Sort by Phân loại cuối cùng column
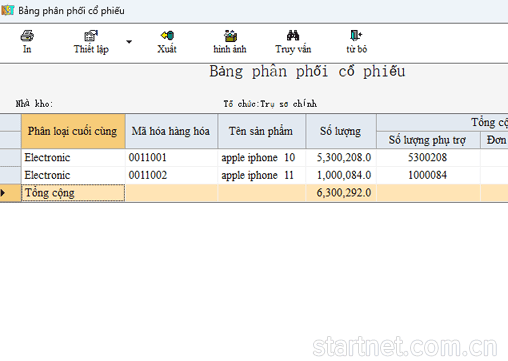Viewport: 508px width, 361px height. pos(73,131)
